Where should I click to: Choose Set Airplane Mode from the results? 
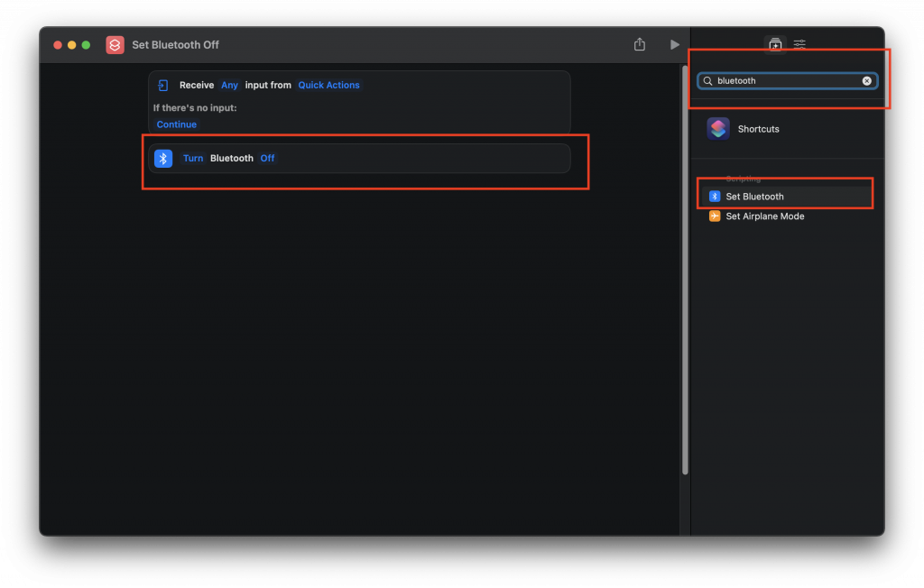764,216
